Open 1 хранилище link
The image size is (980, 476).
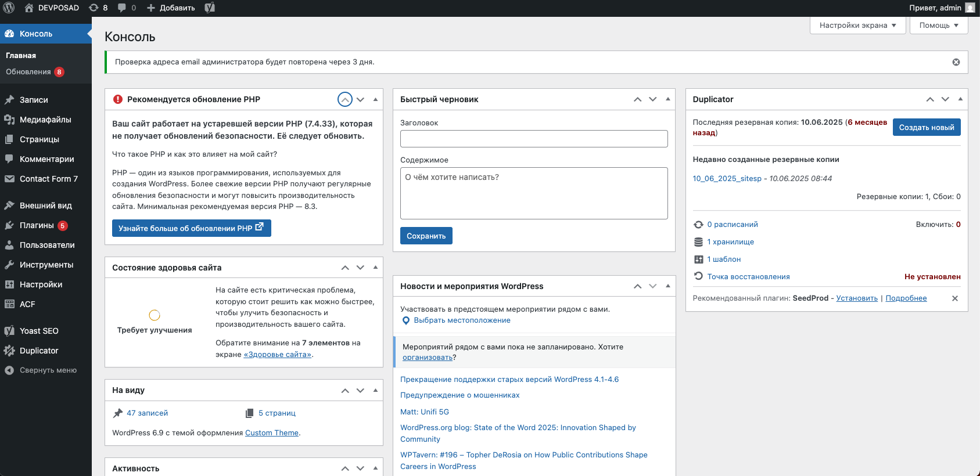731,242
